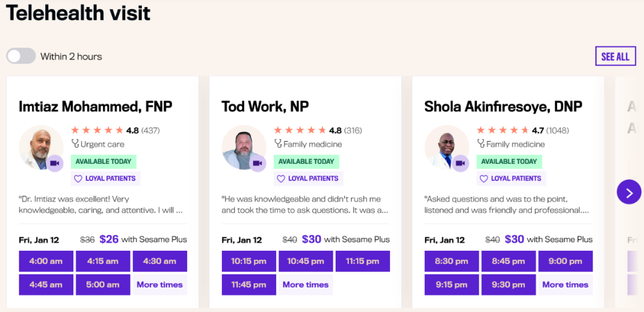
Task: Show more times for Imtiaz Mohammed
Action: [x=160, y=285]
